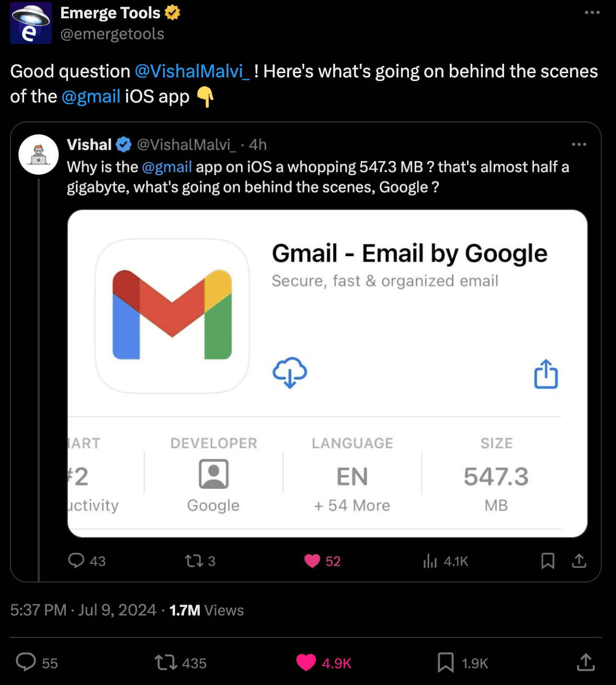616x685 pixels.
Task: Click the Gmail app icon thumbnail
Action: [172, 316]
